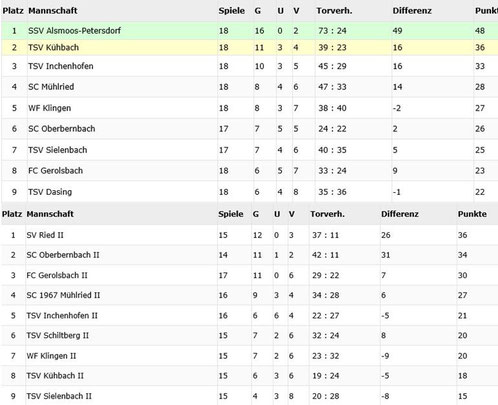Select TSV Dasing team name
This screenshot has width=498, height=405.
pos(50,192)
